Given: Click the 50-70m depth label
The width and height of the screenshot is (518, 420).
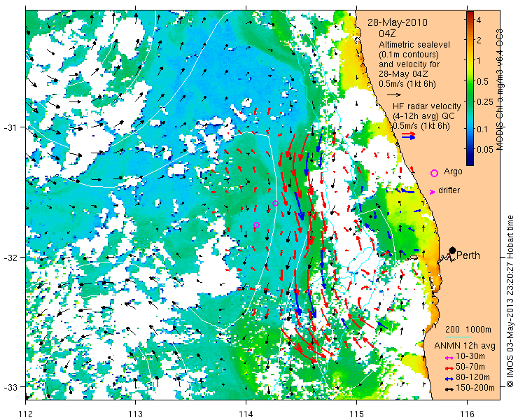Looking at the screenshot, I should click(470, 367).
